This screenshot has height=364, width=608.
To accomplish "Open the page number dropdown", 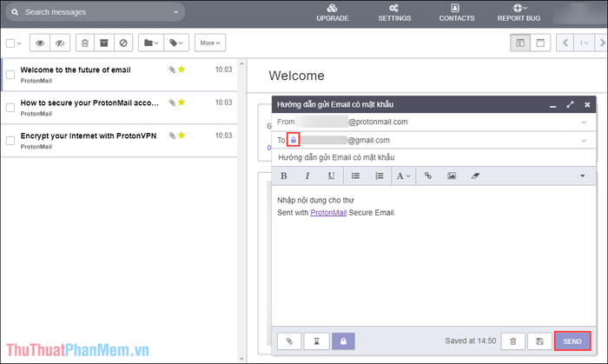I will click(584, 43).
